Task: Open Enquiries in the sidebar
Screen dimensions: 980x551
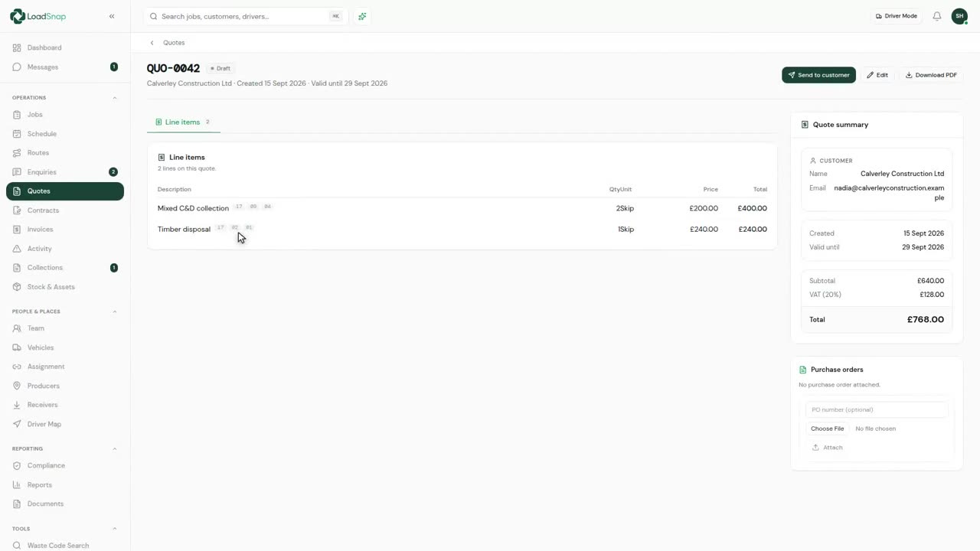Action: pyautogui.click(x=65, y=172)
